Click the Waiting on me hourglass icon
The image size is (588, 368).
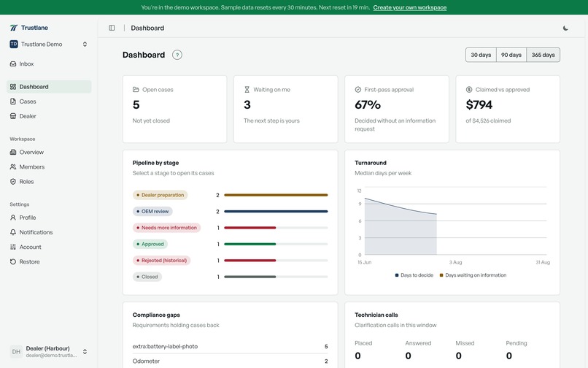247,89
